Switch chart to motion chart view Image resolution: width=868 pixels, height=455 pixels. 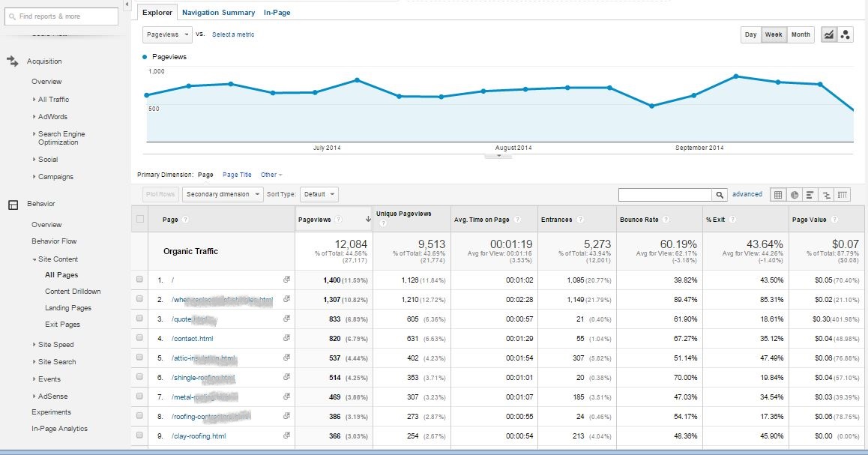846,34
